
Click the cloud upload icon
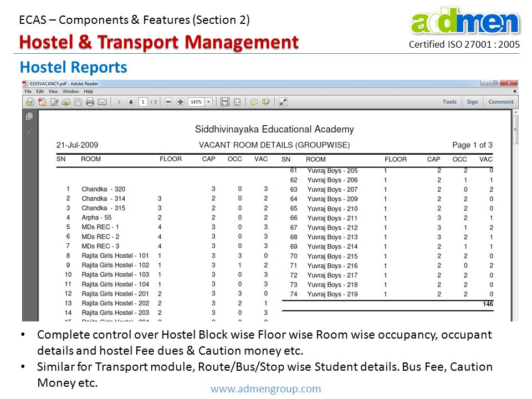coord(66,102)
